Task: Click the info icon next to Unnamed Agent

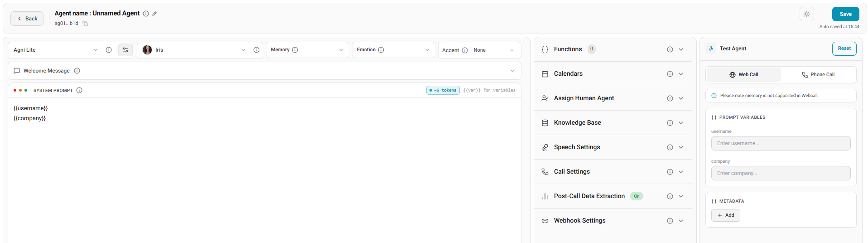Action: coord(146,14)
